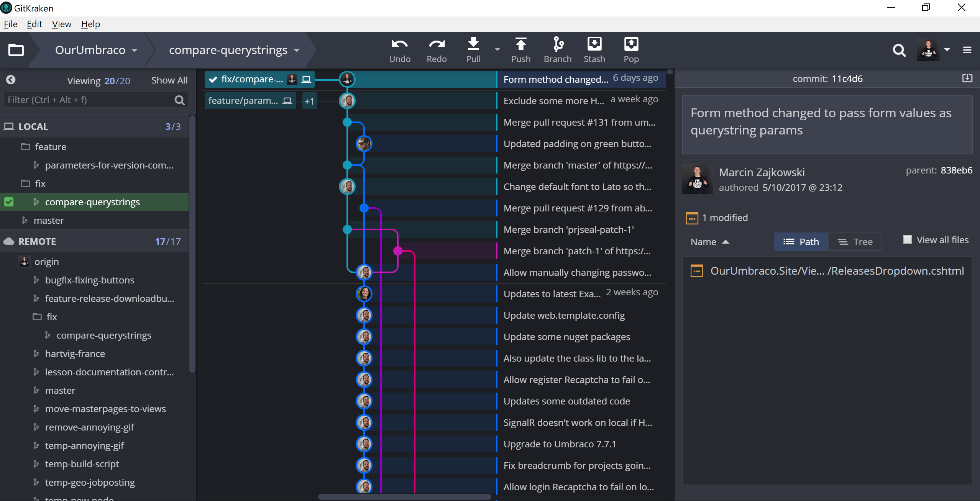The height and width of the screenshot is (501, 980).
Task: Select the Updates to latest Exa commit avatar
Action: (364, 294)
